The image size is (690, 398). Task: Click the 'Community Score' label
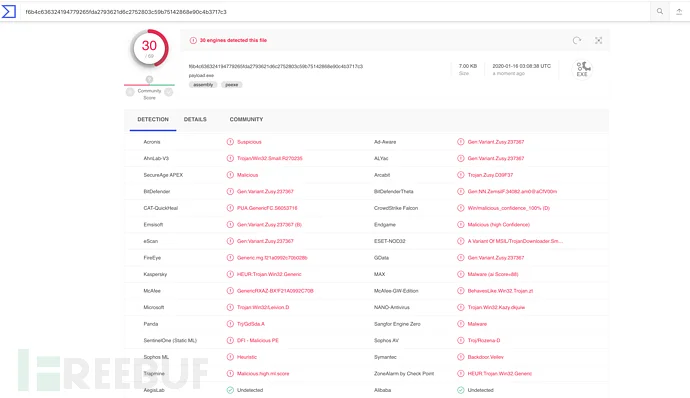(150, 94)
